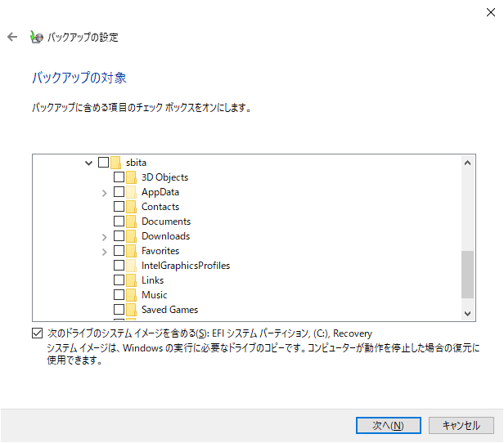The image size is (504, 443).
Task: Select the sbita tree label
Action: pos(136,163)
